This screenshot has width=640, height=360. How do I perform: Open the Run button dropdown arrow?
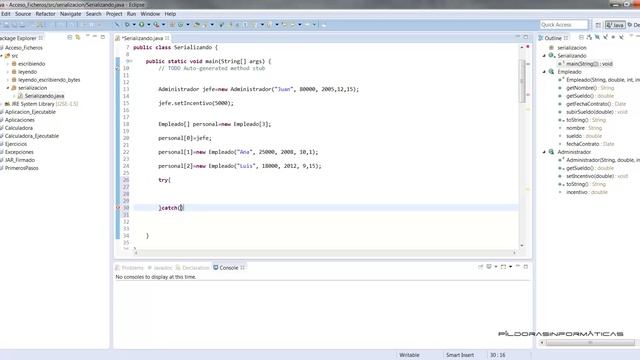tap(149, 24)
